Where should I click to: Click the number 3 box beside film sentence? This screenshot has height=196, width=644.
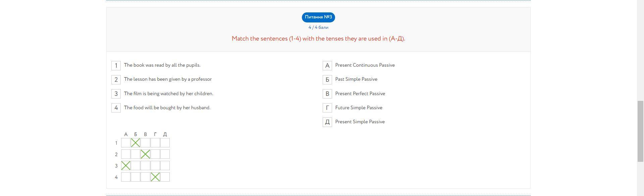116,94
